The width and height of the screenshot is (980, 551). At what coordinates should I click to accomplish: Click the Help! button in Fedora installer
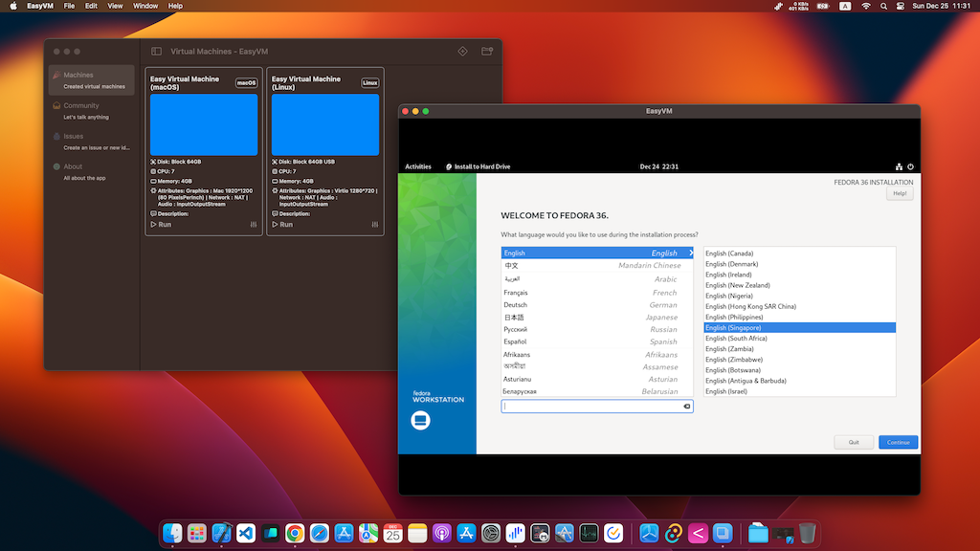pyautogui.click(x=900, y=193)
